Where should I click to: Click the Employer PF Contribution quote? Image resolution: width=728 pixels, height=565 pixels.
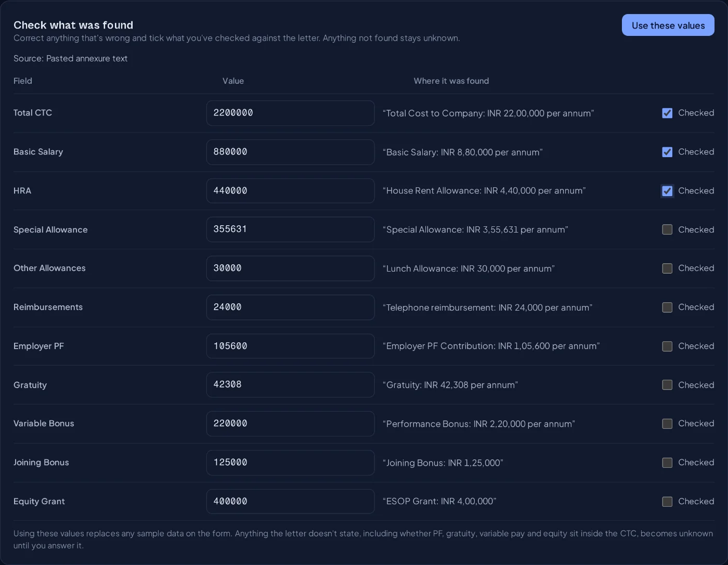click(x=491, y=346)
